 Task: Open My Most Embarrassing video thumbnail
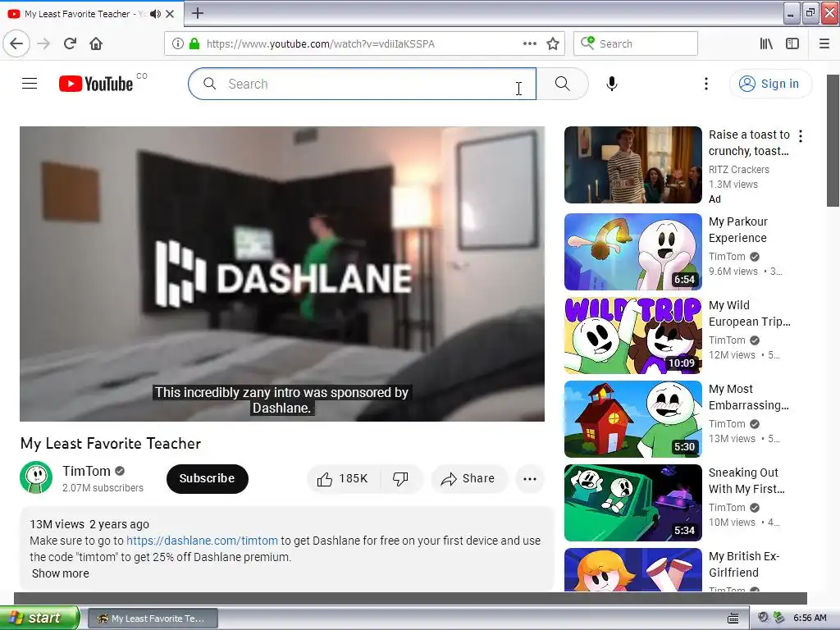pyautogui.click(x=632, y=419)
